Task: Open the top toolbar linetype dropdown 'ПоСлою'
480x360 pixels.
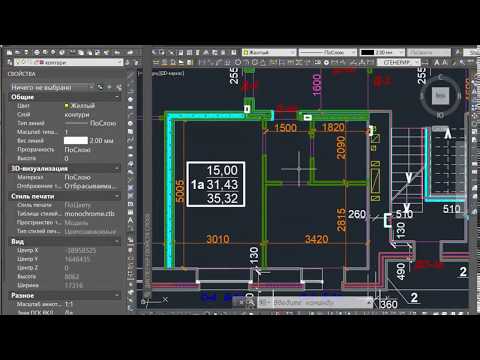Action: (327, 52)
